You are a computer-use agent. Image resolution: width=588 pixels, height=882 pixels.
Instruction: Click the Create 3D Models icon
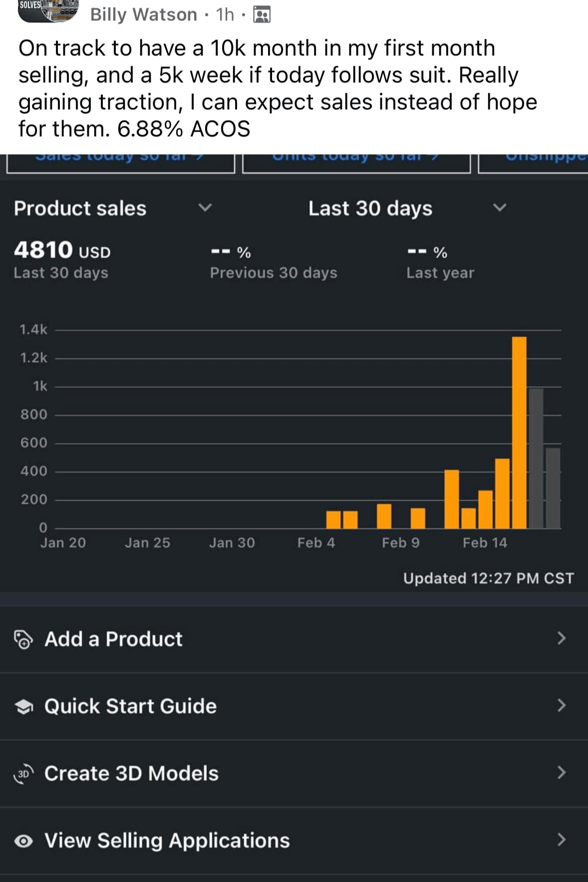point(23,774)
